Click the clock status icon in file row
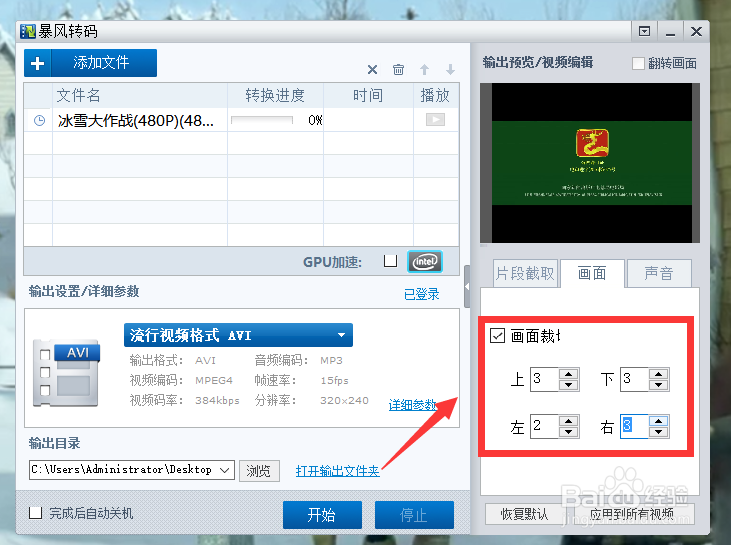Screen dimensions: 731x545 click(40, 120)
